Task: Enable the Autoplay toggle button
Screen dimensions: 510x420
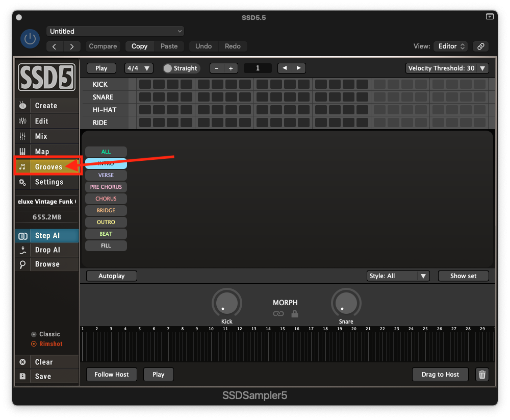Action: click(x=112, y=276)
